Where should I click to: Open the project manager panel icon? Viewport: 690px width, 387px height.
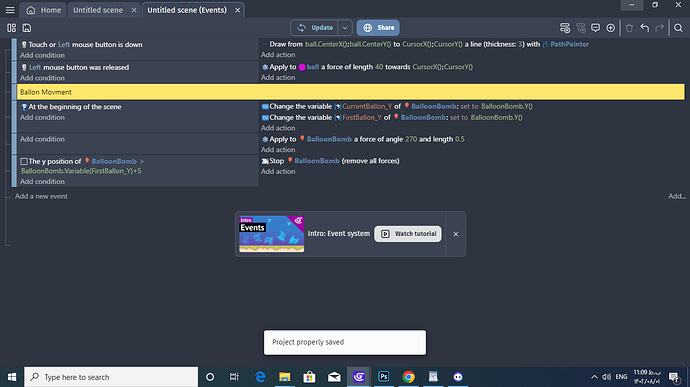(11, 28)
